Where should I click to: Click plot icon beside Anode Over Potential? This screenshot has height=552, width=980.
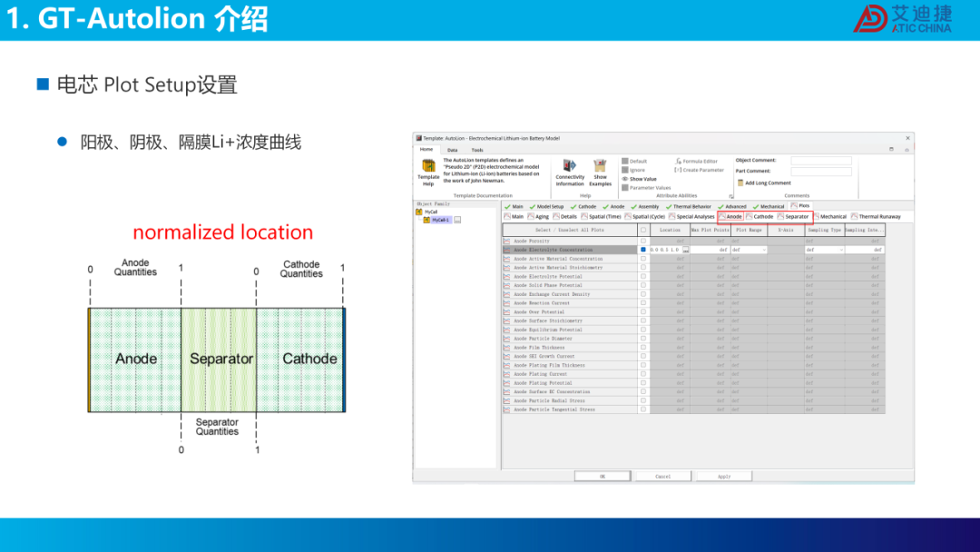point(507,311)
